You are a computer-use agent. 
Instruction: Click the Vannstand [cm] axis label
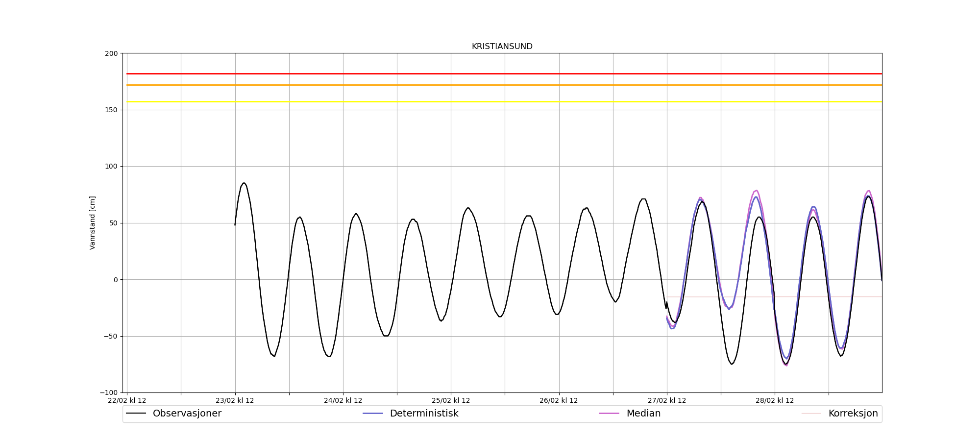pos(93,223)
